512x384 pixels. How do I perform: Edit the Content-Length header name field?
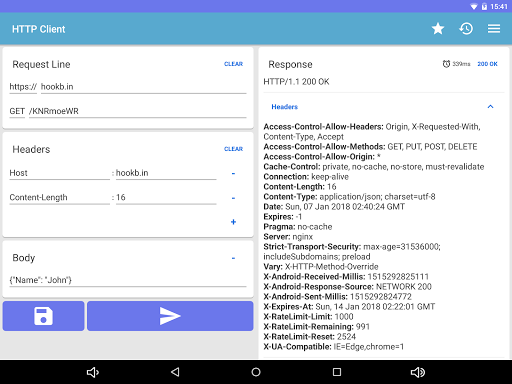[59, 198]
